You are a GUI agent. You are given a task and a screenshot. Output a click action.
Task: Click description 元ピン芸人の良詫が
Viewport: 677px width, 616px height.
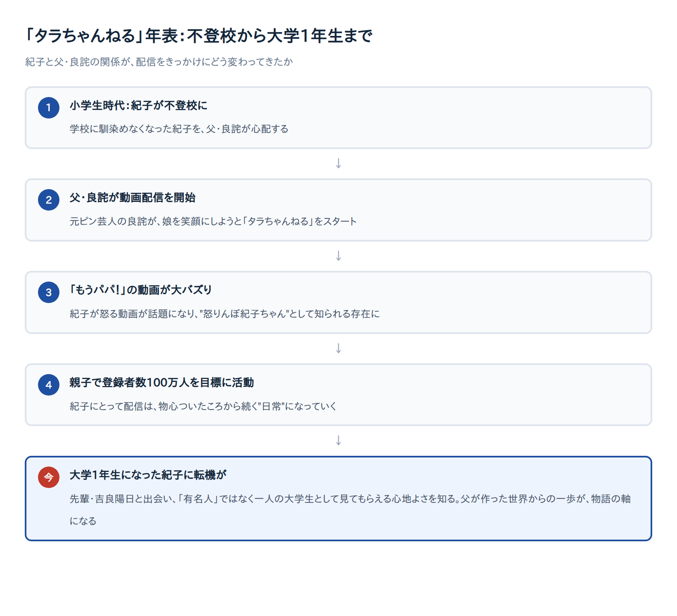click(213, 221)
